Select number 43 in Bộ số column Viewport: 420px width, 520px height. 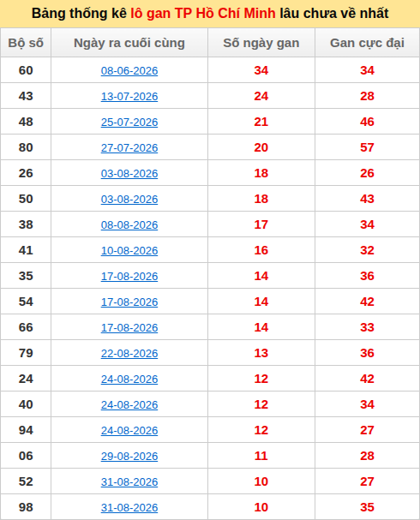26,96
